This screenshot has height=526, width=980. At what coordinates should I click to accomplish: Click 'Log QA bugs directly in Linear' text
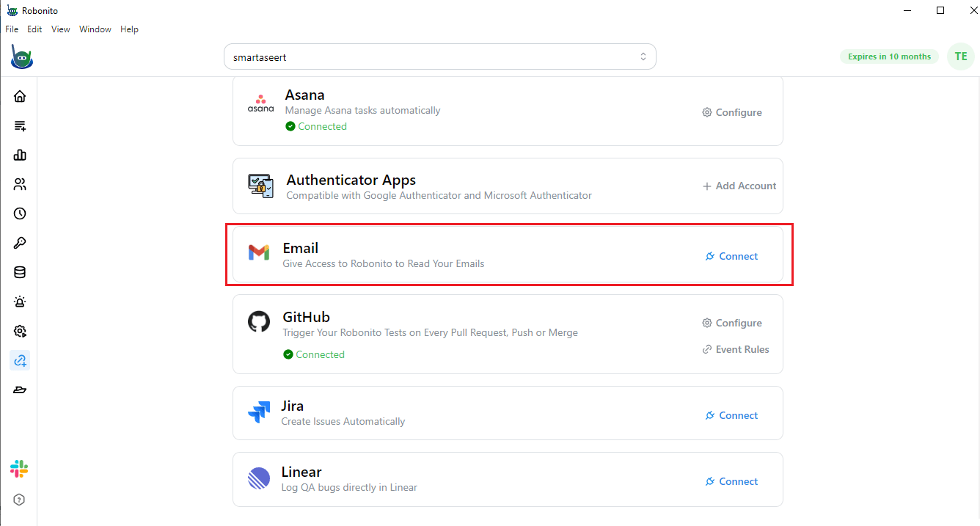(349, 488)
